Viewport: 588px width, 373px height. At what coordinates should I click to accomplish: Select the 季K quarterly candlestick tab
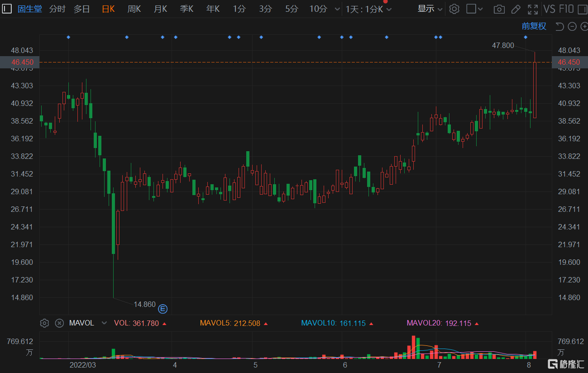pyautogui.click(x=186, y=9)
